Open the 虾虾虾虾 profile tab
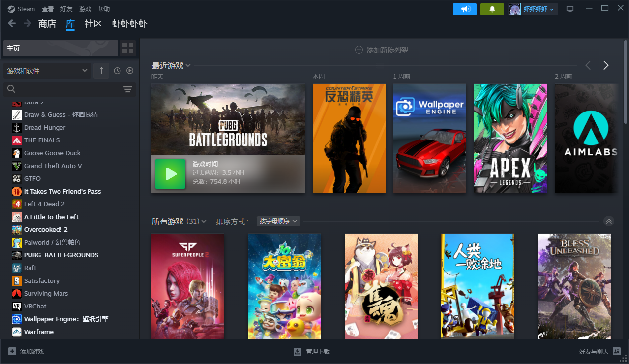The width and height of the screenshot is (629, 364). click(130, 24)
